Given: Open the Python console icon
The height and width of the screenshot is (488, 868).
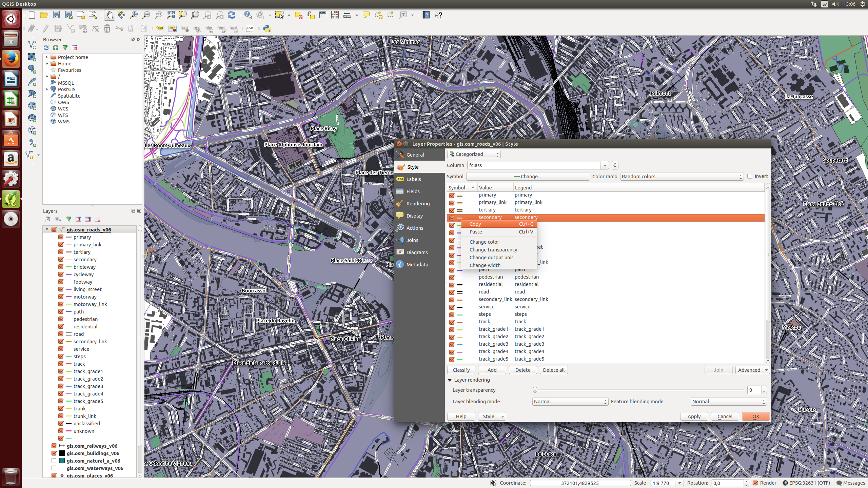Looking at the screenshot, I should (267, 28).
